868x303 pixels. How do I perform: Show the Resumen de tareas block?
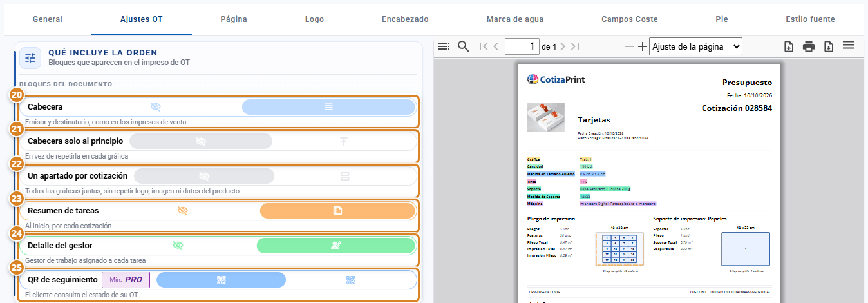[337, 211]
